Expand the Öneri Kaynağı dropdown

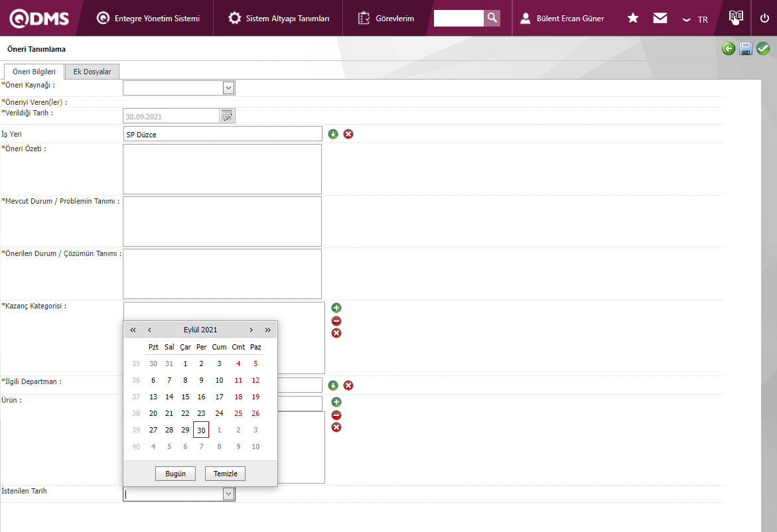point(228,88)
